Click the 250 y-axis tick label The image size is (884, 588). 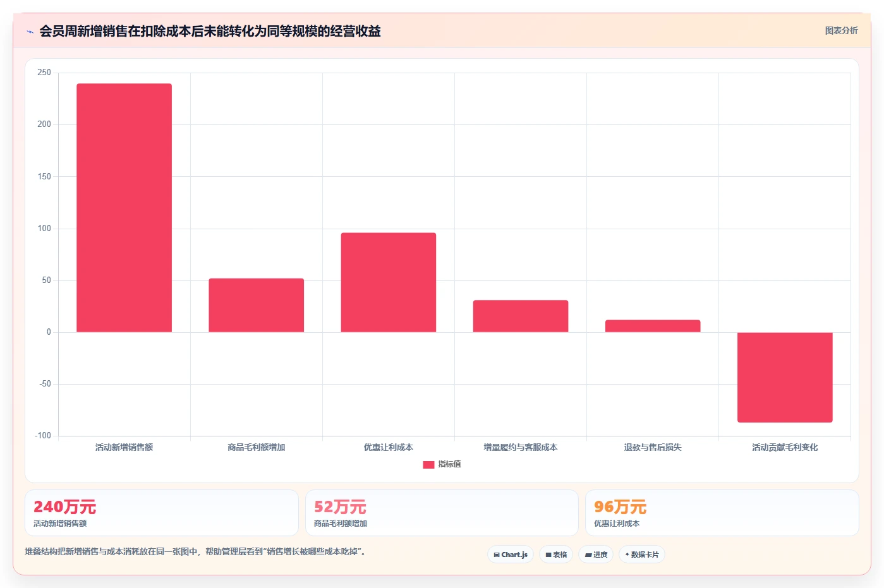click(44, 73)
